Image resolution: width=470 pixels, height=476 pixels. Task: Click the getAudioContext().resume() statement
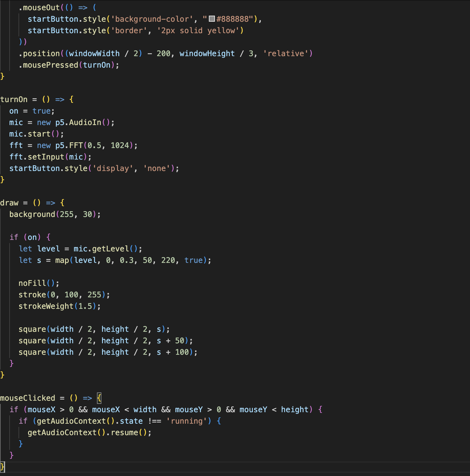click(x=89, y=432)
